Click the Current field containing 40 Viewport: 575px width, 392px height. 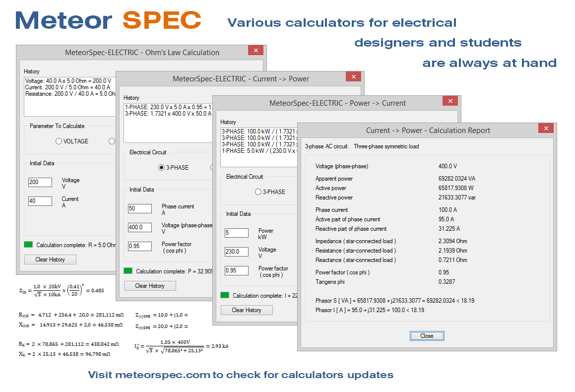(x=40, y=201)
